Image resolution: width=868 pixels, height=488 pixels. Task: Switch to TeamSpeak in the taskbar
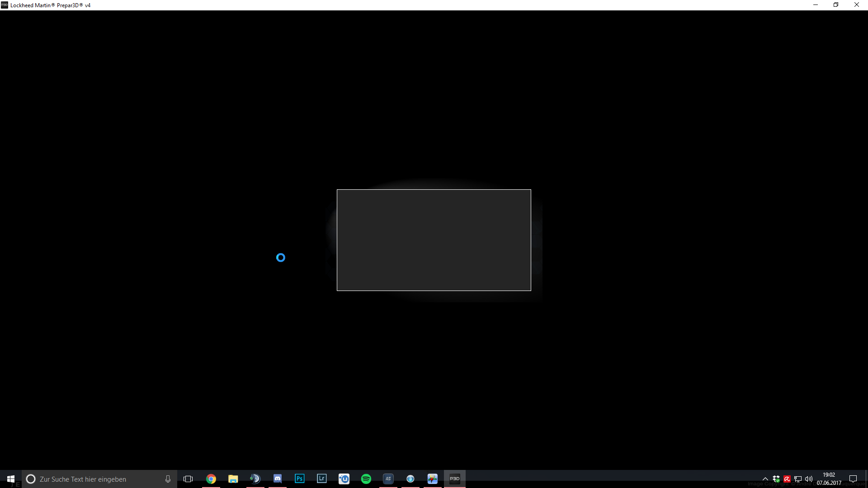coord(255,479)
